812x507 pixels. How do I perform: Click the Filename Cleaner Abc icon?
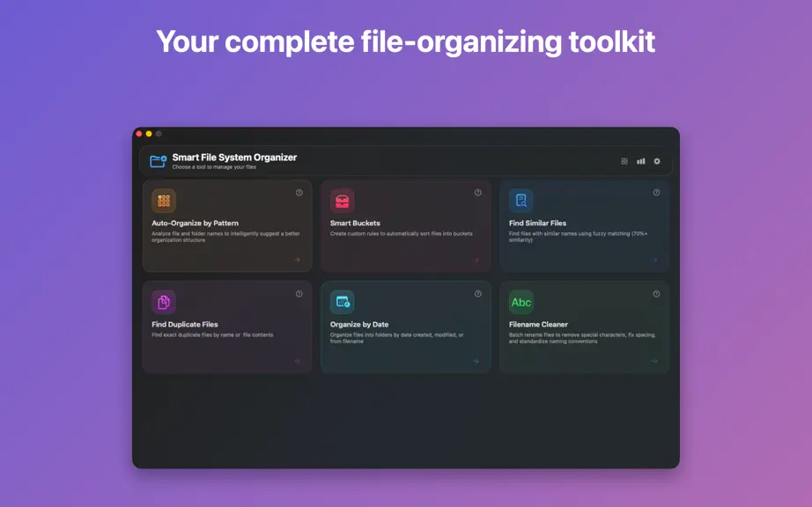[521, 302]
